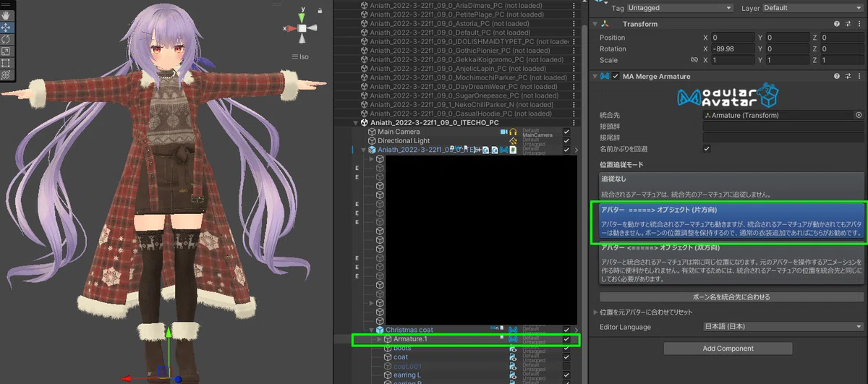The image size is (868, 384).
Task: Click the Modular Avatar icon on Christmas coat row
Action: pyautogui.click(x=513, y=330)
